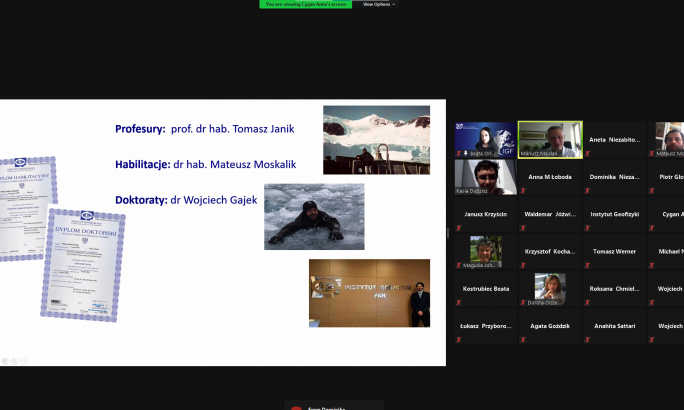Click muted microphone icon on Kostrubiec Beata's tile
This screenshot has height=410, width=684.
click(459, 302)
